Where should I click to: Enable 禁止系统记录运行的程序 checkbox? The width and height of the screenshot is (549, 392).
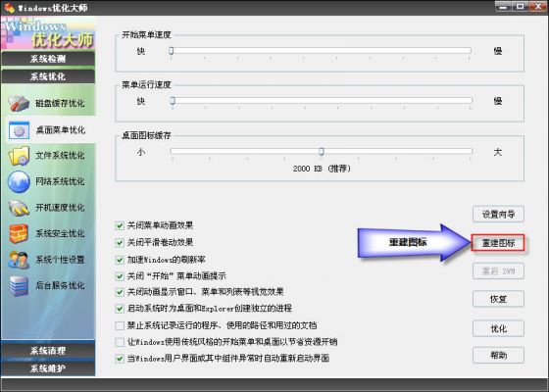pos(120,325)
